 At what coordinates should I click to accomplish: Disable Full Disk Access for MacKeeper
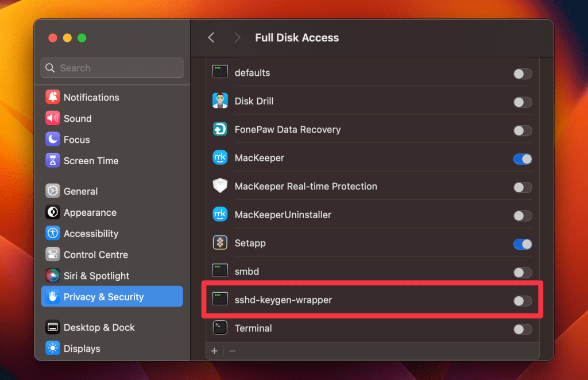[x=522, y=158]
